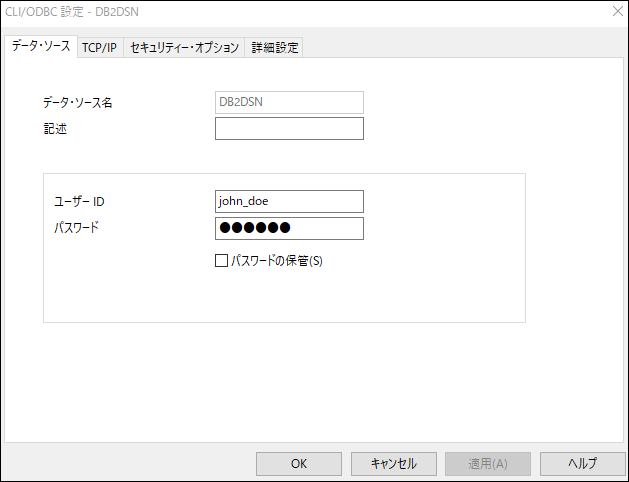This screenshot has width=629, height=482.
Task: Click the masked パスワード input field
Action: pyautogui.click(x=289, y=228)
